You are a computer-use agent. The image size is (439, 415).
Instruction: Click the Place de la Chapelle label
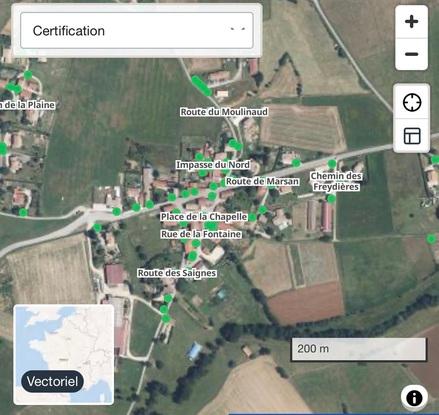tap(204, 217)
